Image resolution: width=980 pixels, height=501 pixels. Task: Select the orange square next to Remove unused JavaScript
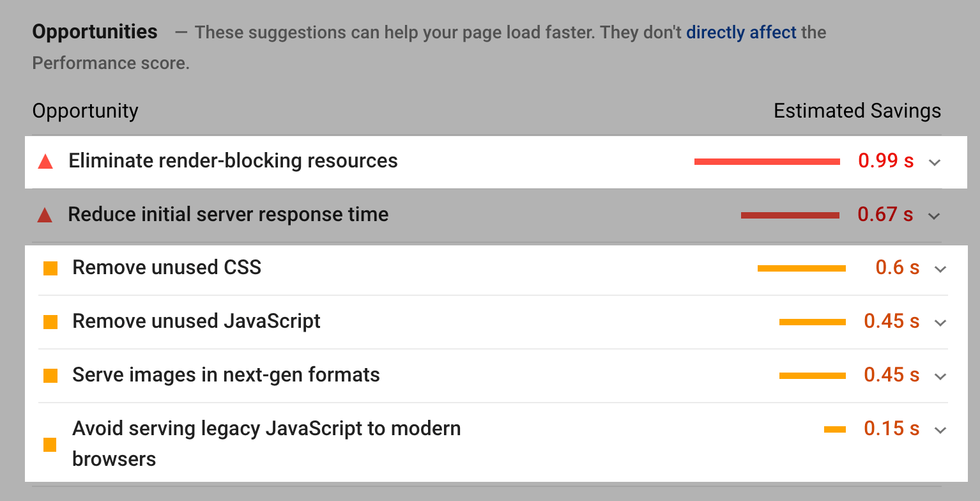50,321
